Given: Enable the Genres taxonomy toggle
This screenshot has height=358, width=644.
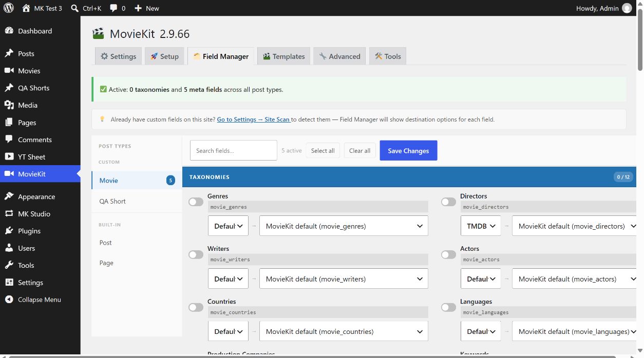Looking at the screenshot, I should coord(196,202).
